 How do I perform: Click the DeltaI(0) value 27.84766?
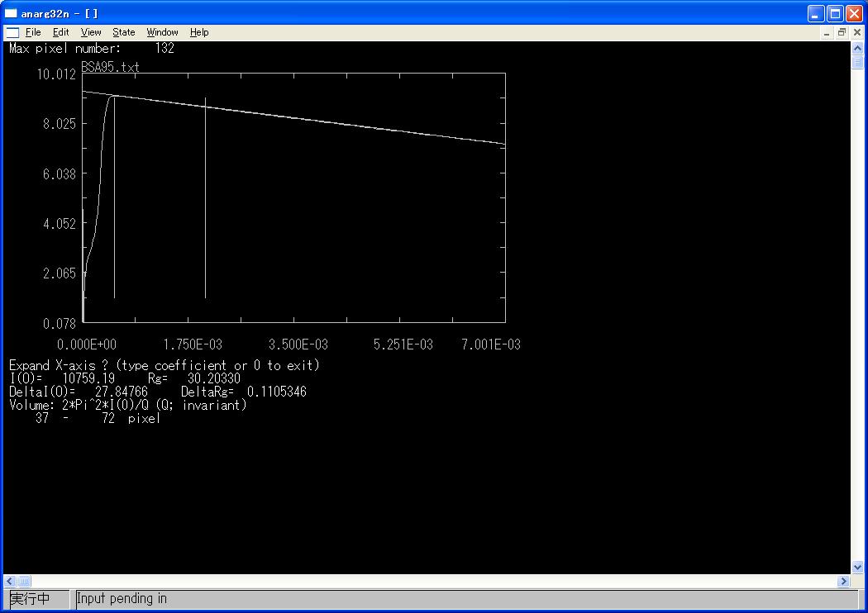pyautogui.click(x=122, y=392)
